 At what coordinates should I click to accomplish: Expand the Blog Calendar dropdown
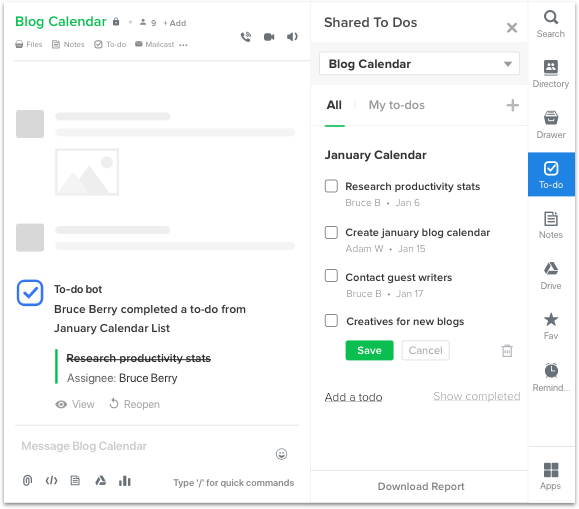(x=419, y=64)
